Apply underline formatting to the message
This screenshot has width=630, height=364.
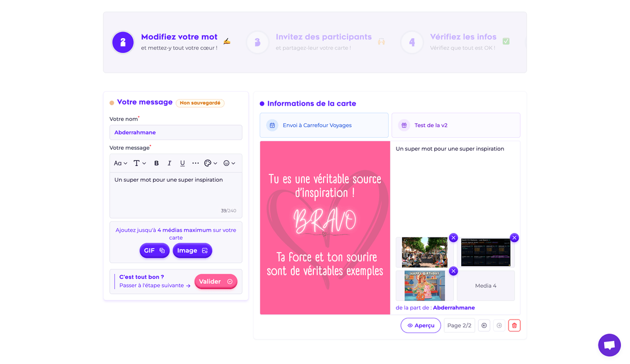[x=182, y=163]
